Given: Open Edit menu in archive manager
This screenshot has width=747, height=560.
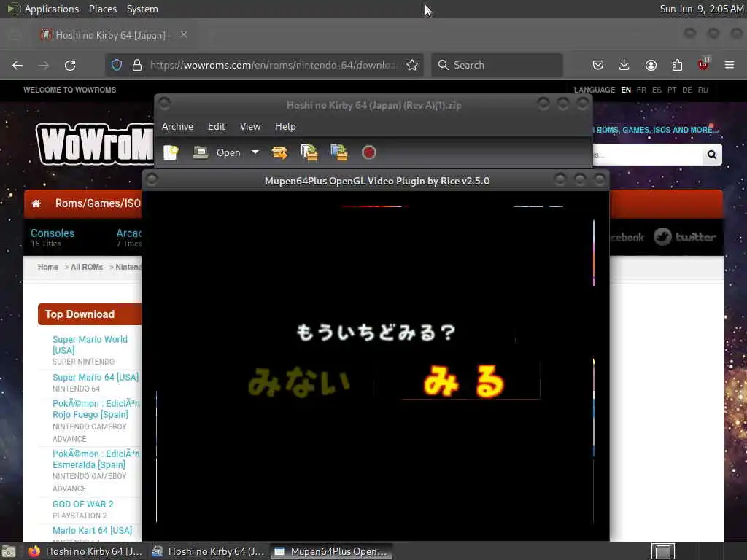Looking at the screenshot, I should (x=216, y=126).
